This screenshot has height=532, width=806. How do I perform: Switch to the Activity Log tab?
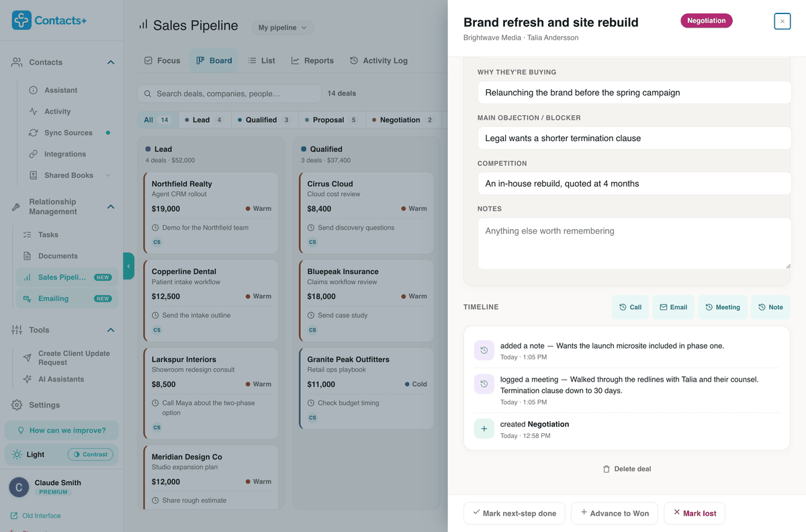[x=379, y=60]
